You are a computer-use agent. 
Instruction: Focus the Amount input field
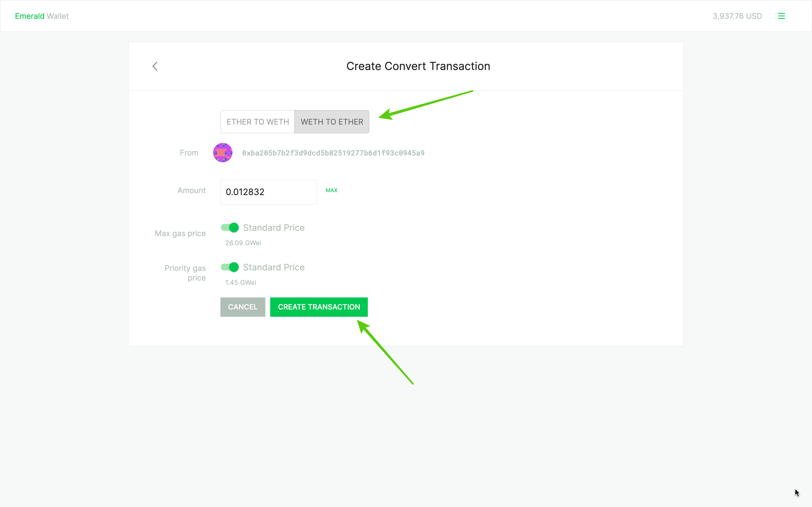[268, 192]
